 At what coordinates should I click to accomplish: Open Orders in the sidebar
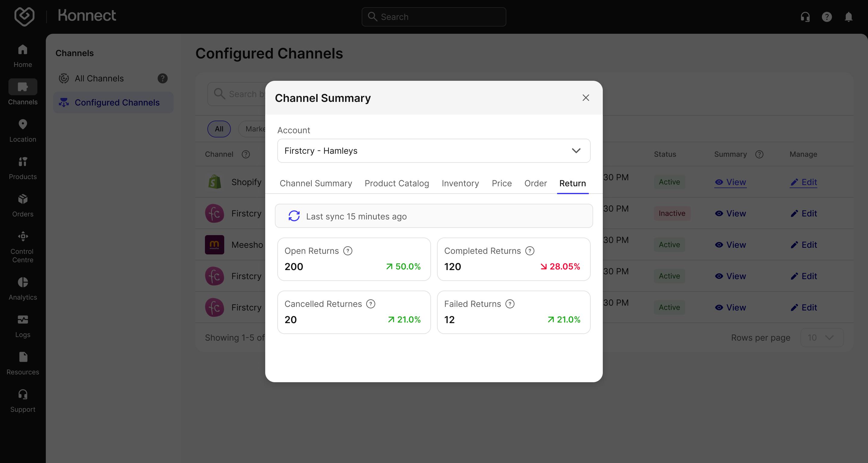click(x=23, y=206)
